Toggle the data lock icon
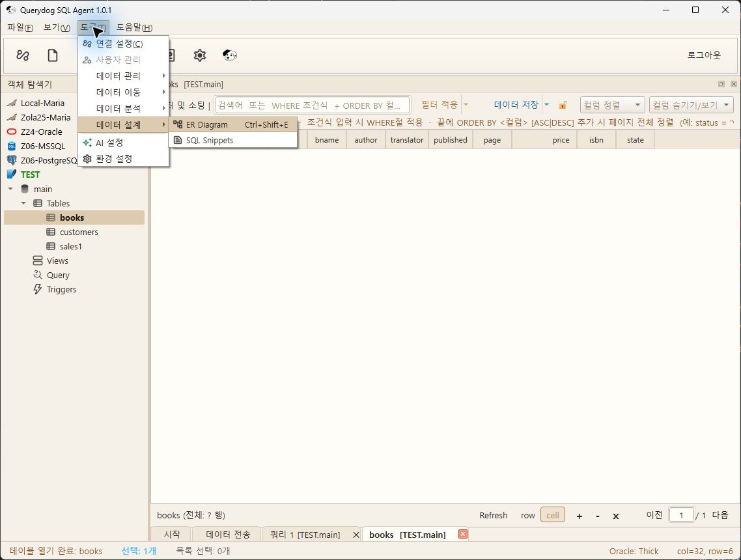The image size is (741, 560). tap(563, 105)
